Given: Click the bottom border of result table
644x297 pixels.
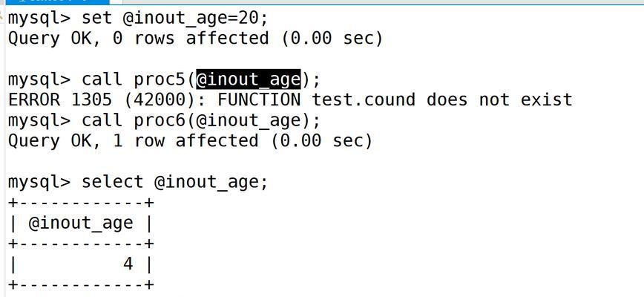Looking at the screenshot, I should point(81,284).
